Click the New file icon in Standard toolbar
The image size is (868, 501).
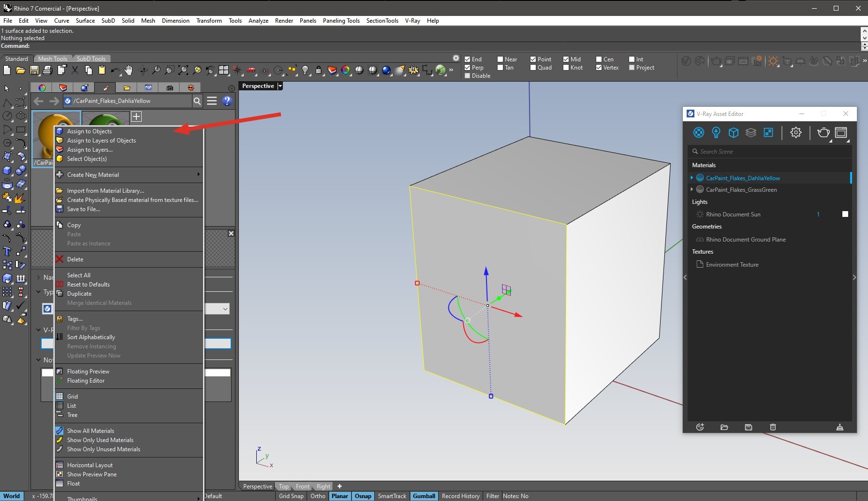point(7,70)
